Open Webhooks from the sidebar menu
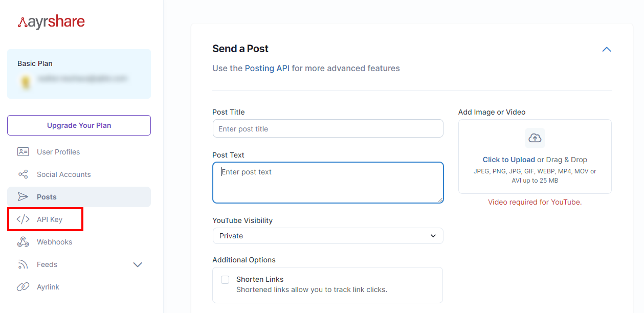Image resolution: width=644 pixels, height=313 pixels. click(x=54, y=242)
